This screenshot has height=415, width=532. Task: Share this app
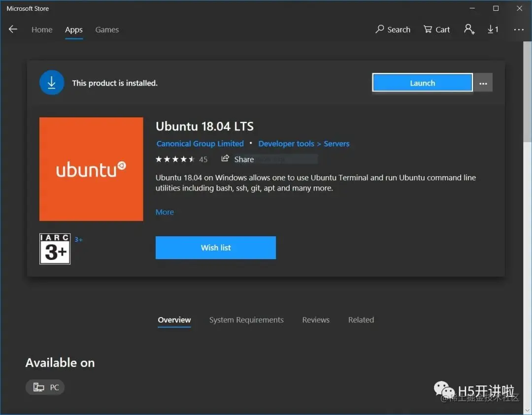point(237,159)
